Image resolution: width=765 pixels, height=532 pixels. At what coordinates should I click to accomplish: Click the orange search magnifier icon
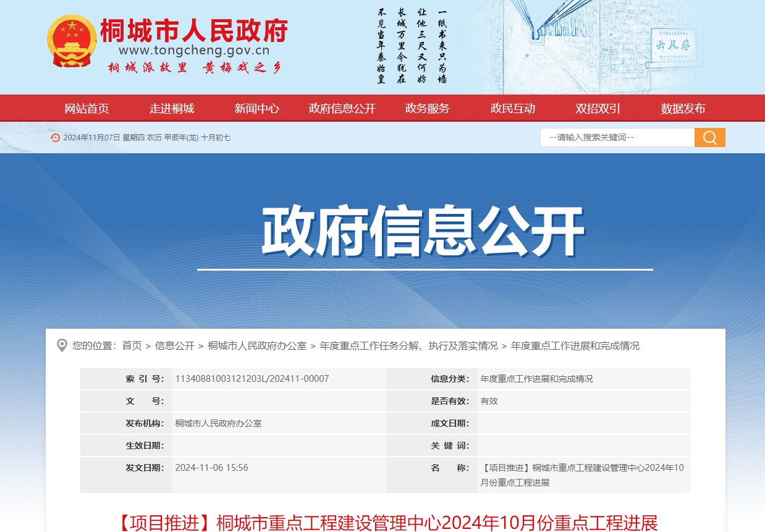(x=709, y=137)
